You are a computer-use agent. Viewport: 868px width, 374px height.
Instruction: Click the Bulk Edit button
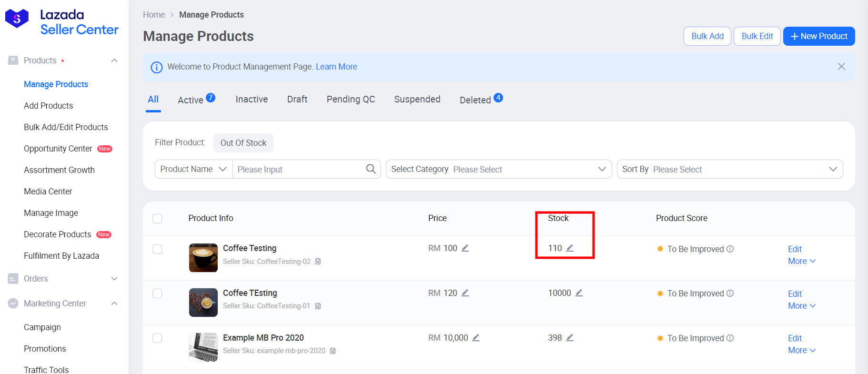757,36
